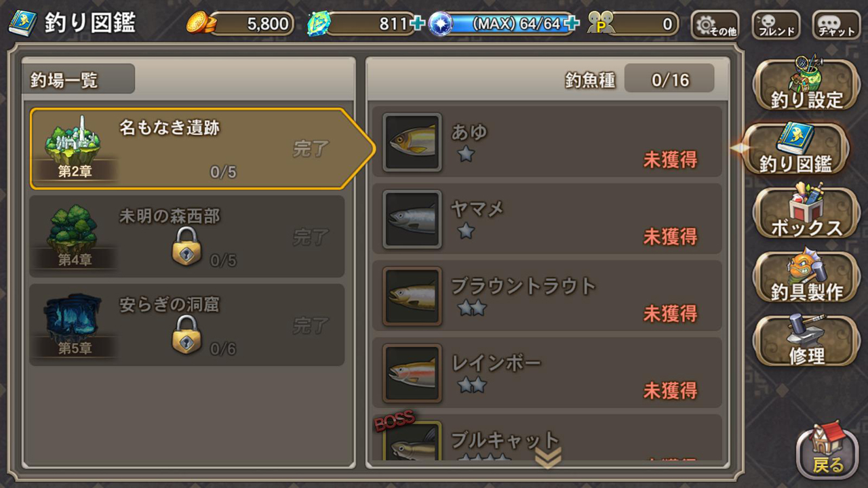
Task: Tap the lock on 未明の森西部
Action: (x=186, y=245)
